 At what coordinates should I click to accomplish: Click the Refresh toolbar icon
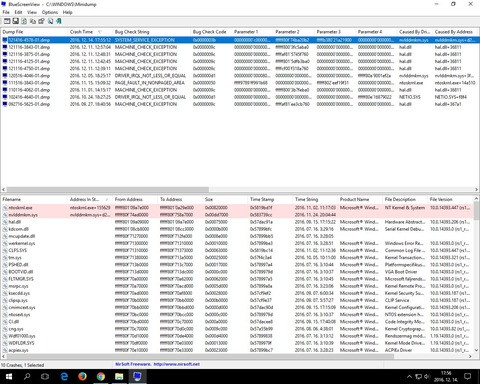point(24,21)
